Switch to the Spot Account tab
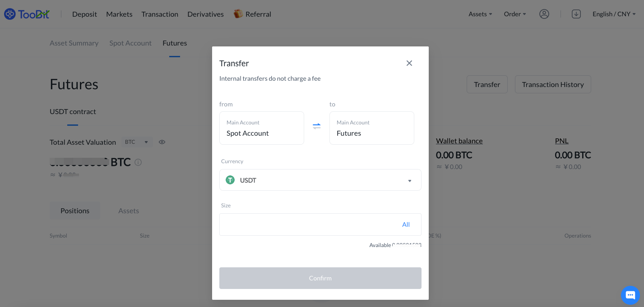Viewport: 644px width, 307px height. click(x=130, y=43)
